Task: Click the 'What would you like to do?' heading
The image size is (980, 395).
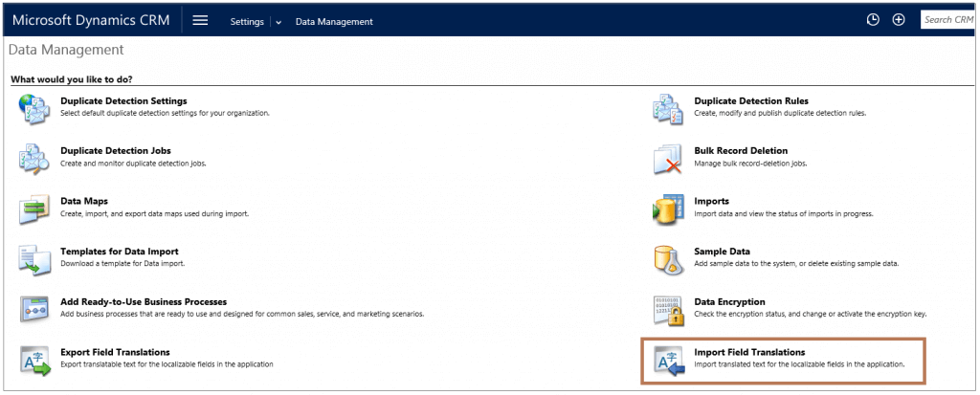Action: [x=73, y=80]
